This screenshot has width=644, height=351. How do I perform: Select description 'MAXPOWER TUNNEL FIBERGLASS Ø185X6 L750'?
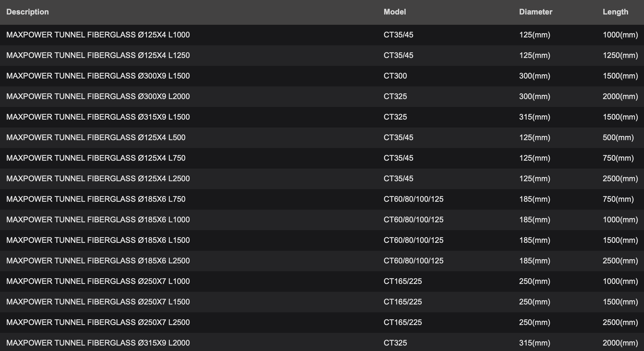96,199
